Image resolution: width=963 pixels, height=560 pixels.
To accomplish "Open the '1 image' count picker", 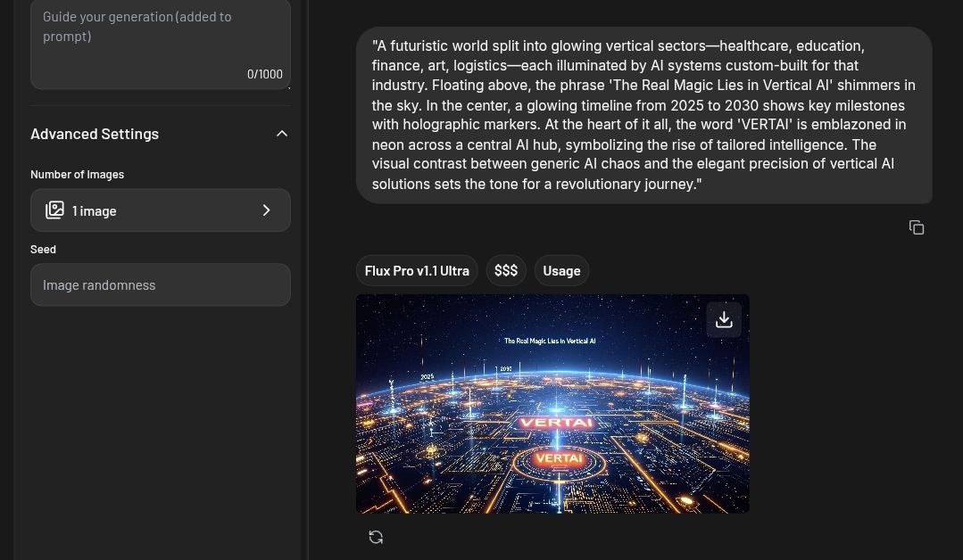I will coord(161,210).
